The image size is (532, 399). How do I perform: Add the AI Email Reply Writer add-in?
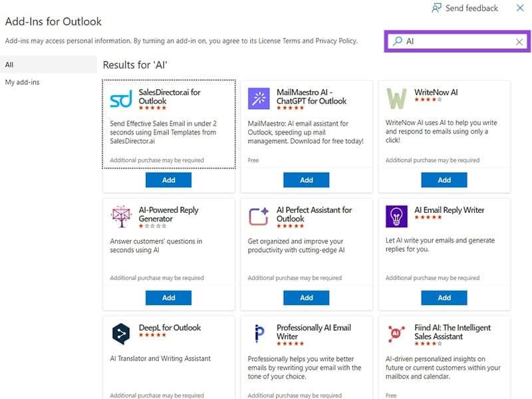click(444, 297)
